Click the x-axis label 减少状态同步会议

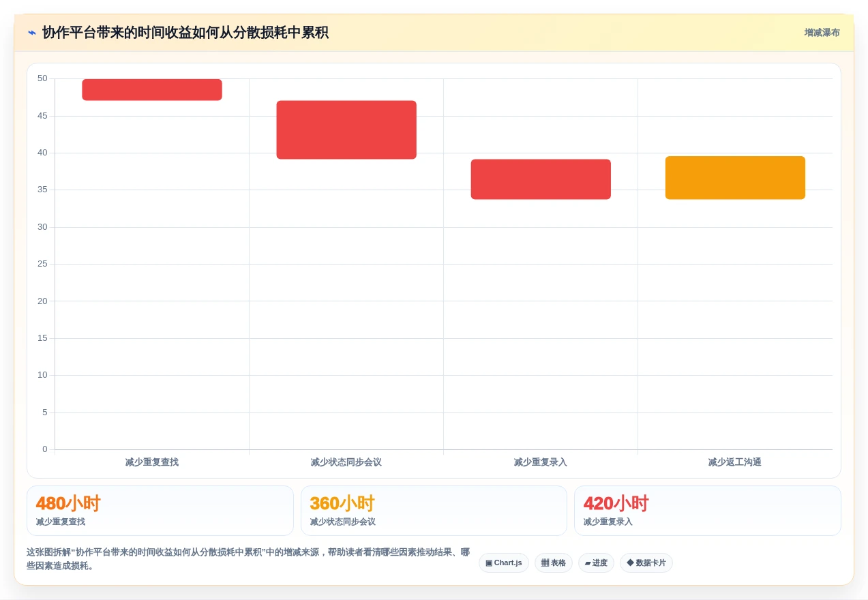(346, 462)
